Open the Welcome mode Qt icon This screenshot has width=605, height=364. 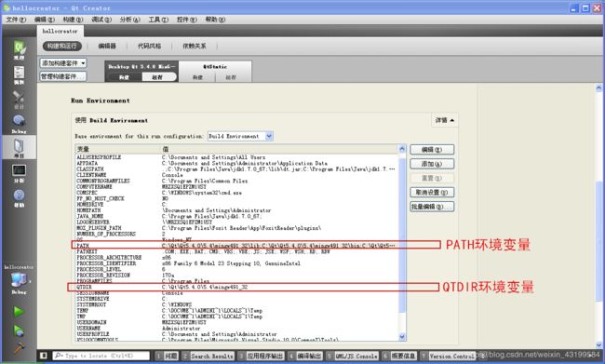19,50
